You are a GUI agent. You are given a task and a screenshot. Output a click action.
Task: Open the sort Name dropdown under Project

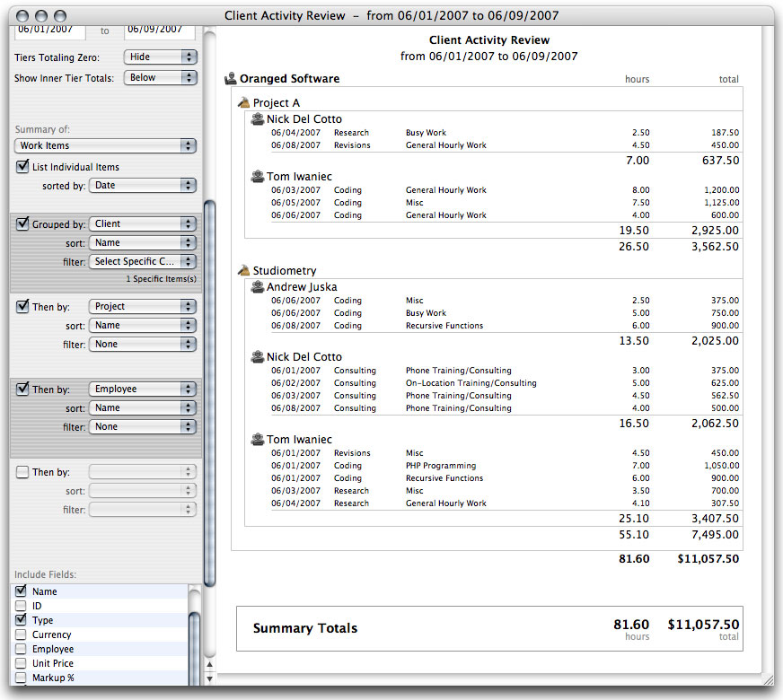click(x=143, y=325)
